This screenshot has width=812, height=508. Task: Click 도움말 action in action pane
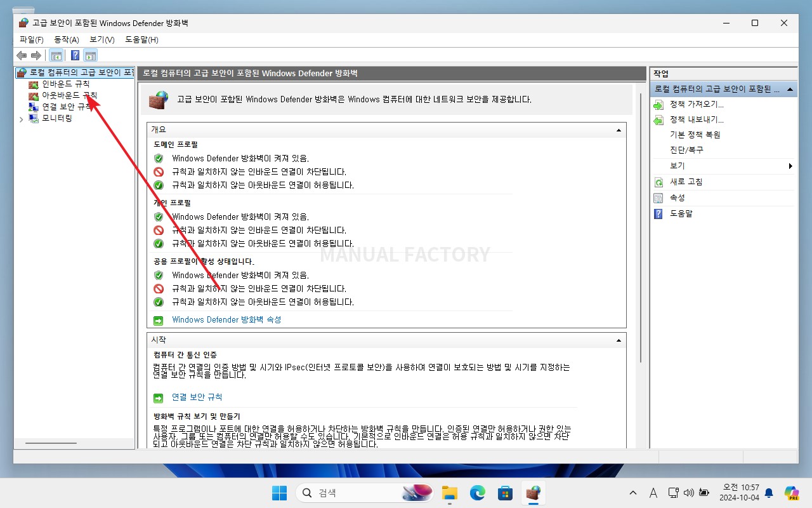pos(681,213)
